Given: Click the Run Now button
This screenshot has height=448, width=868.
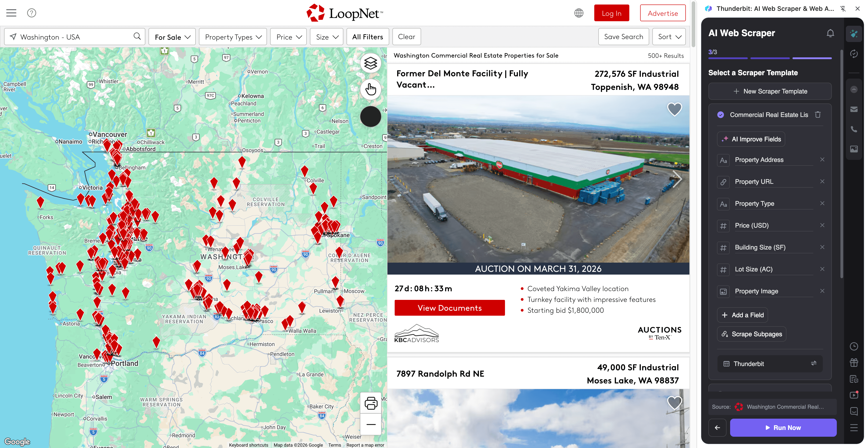Looking at the screenshot, I should pyautogui.click(x=783, y=427).
